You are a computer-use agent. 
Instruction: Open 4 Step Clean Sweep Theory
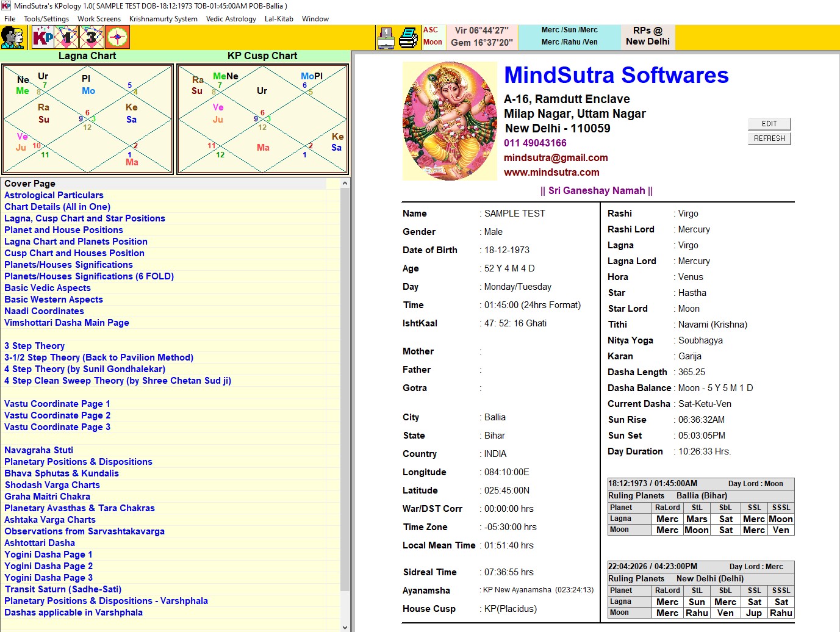(118, 381)
